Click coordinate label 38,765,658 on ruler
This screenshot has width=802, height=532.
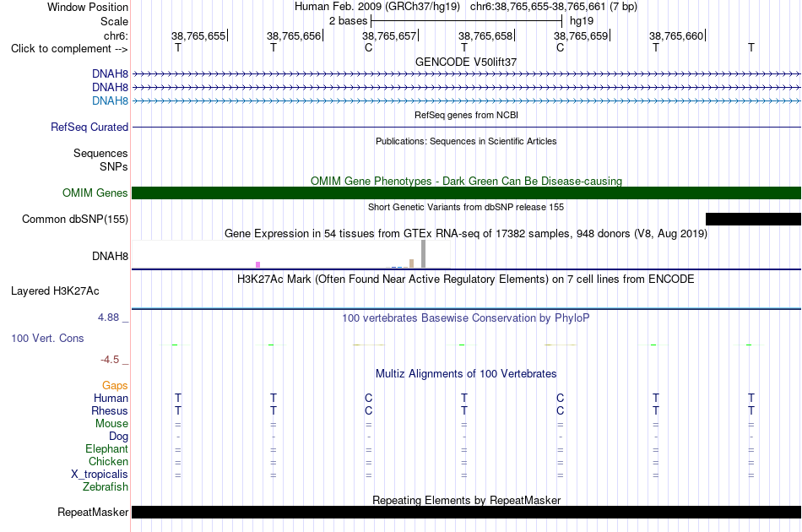tap(485, 35)
